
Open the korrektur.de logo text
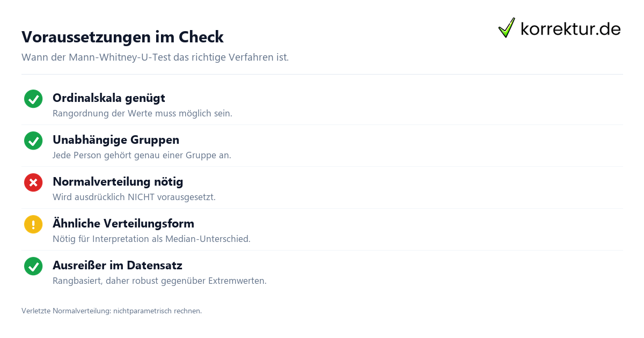click(570, 29)
